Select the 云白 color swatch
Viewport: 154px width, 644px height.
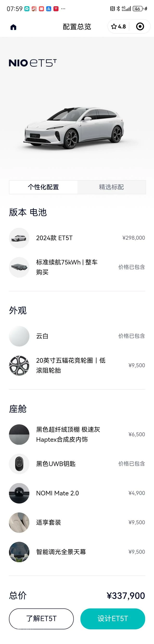click(x=19, y=336)
